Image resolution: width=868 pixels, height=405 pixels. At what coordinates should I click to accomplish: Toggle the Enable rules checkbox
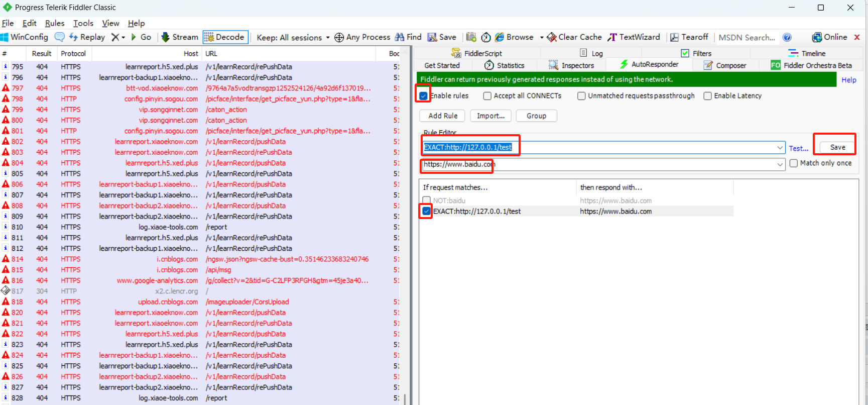(424, 96)
